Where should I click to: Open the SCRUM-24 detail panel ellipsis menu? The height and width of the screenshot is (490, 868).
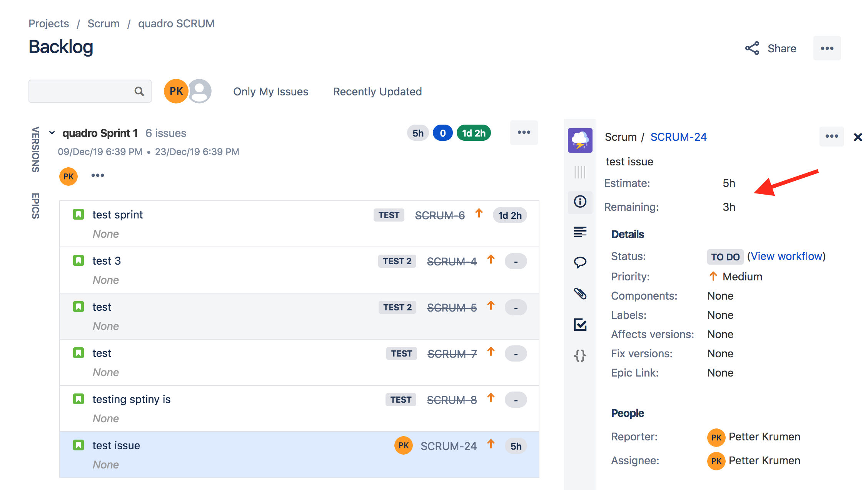[831, 137]
